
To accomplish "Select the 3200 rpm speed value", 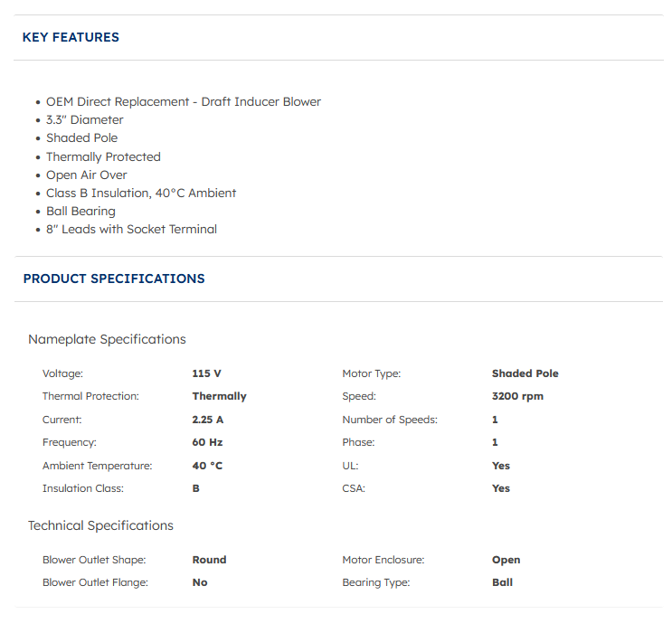I will 517,396.
